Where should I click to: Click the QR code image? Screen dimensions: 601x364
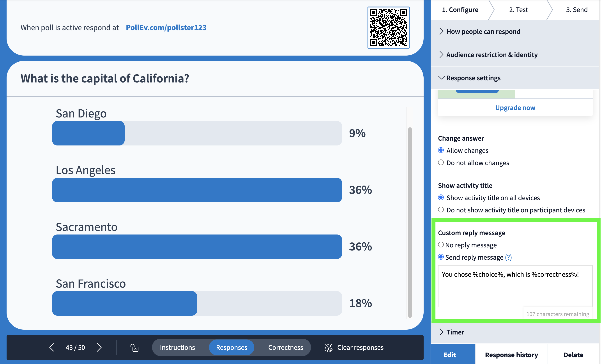tap(388, 28)
